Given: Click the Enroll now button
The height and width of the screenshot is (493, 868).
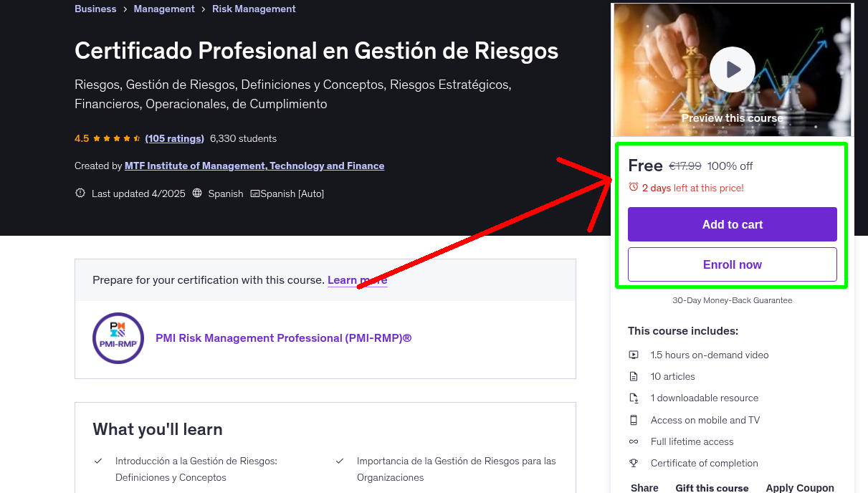Looking at the screenshot, I should click(732, 264).
